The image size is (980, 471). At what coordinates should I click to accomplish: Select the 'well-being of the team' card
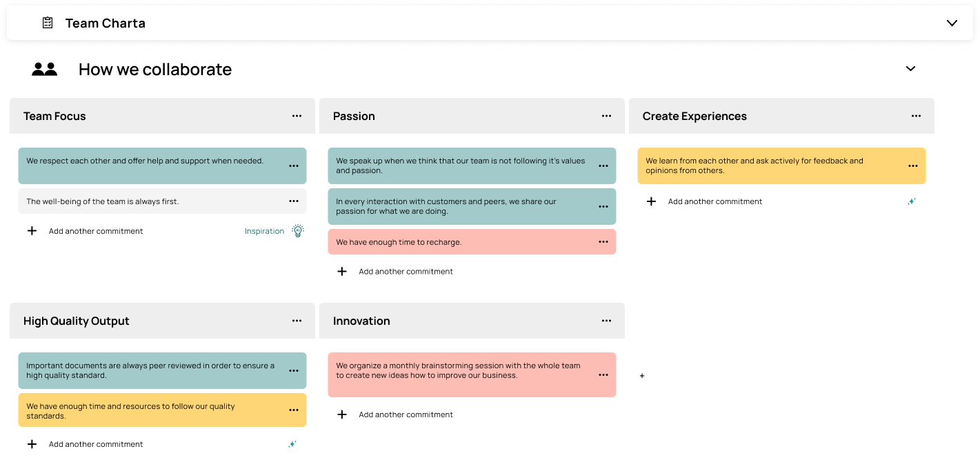(162, 201)
